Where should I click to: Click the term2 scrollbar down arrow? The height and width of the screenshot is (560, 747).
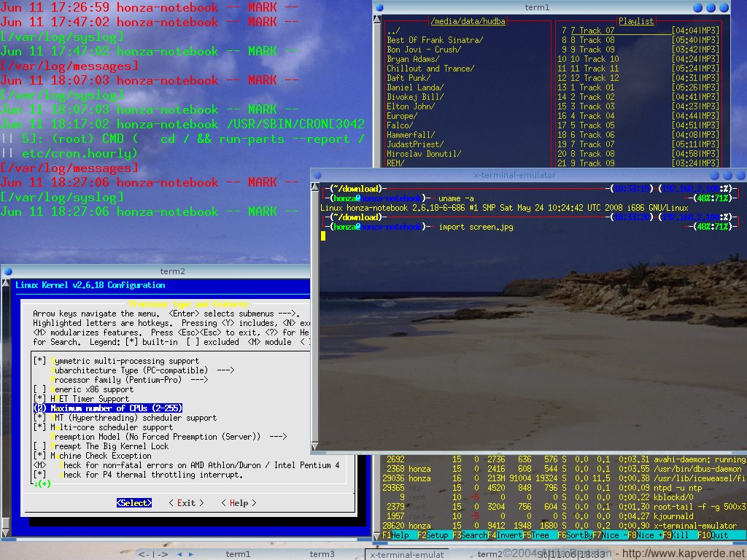[x=5, y=533]
